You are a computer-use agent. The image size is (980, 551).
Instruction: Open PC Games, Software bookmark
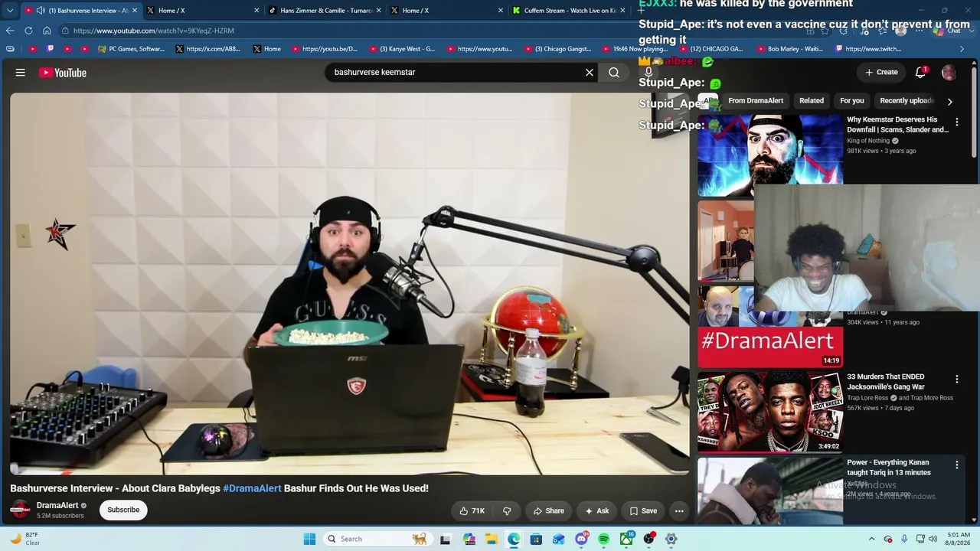131,49
